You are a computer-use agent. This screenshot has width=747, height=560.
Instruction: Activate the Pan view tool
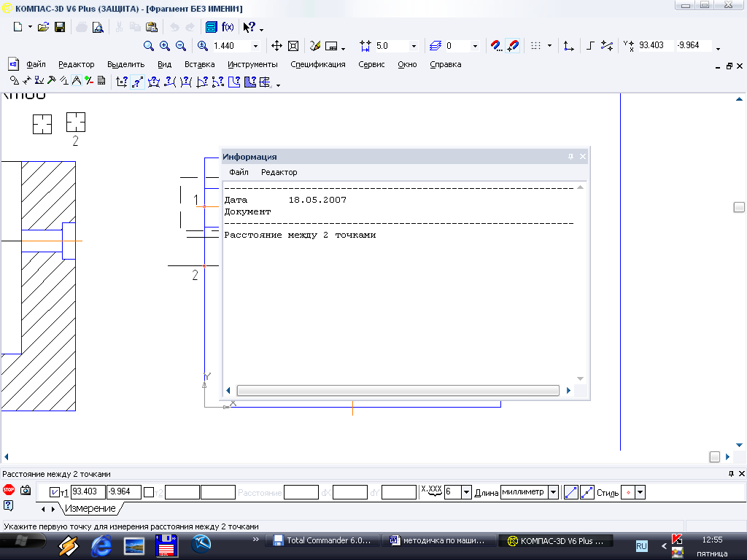pos(276,46)
